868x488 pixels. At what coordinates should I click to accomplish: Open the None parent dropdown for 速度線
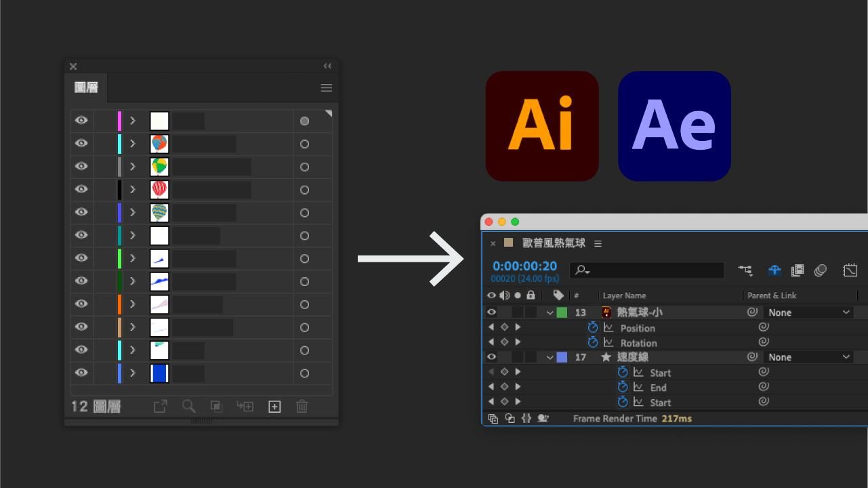coord(808,357)
